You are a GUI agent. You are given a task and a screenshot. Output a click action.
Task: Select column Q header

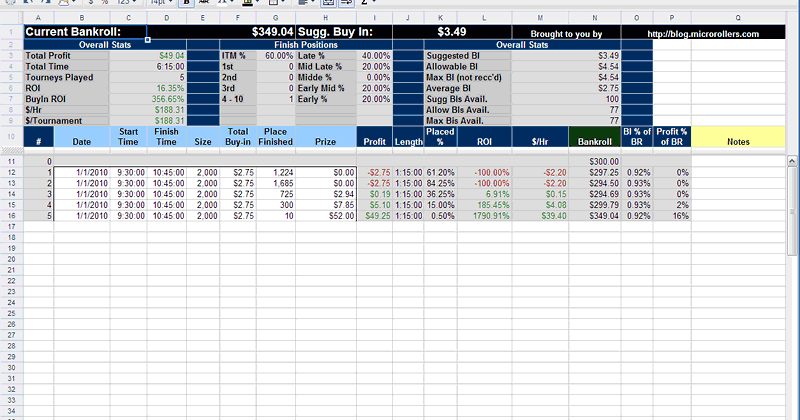(x=738, y=18)
